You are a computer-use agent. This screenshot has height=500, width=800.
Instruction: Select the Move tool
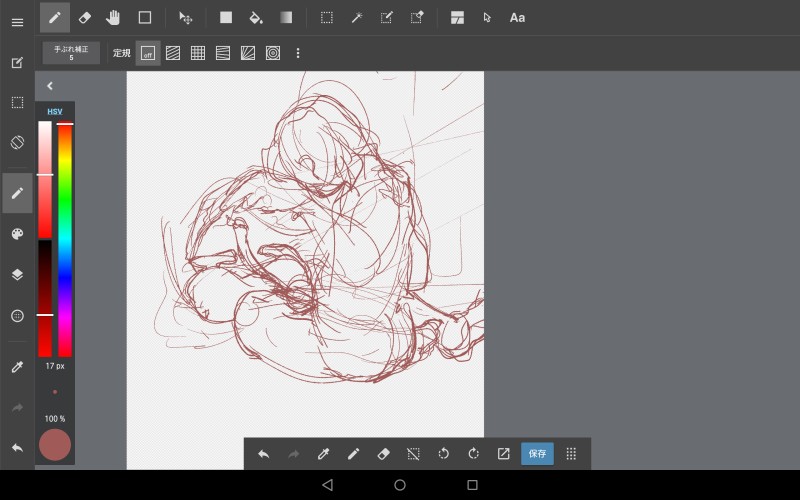coord(186,18)
